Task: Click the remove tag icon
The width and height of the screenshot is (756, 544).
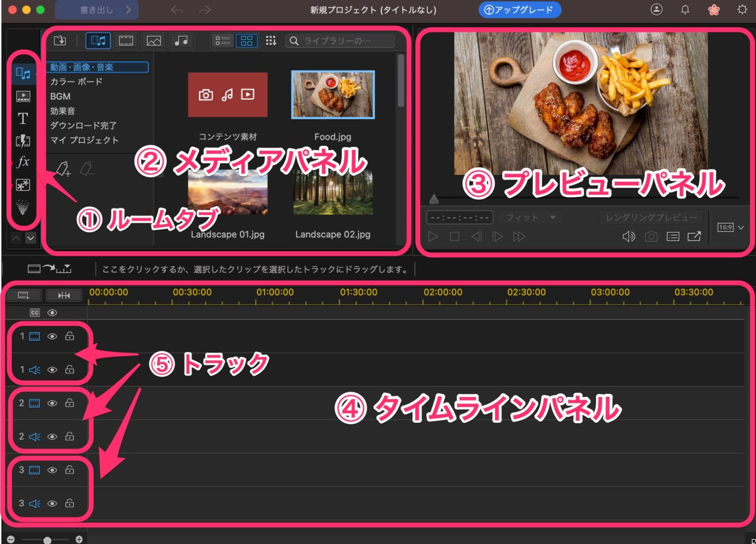Action: point(87,170)
